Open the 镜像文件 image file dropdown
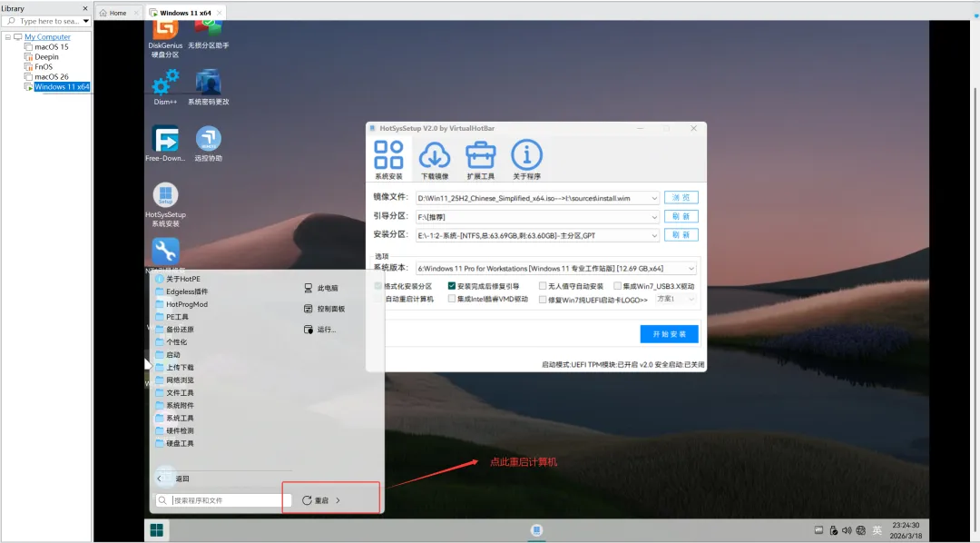The height and width of the screenshot is (543, 980). 654,198
